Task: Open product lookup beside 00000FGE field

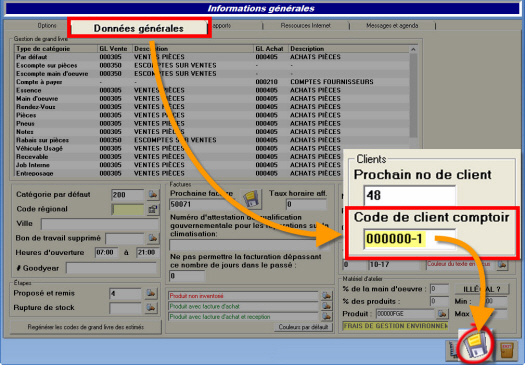Action: pos(442,314)
